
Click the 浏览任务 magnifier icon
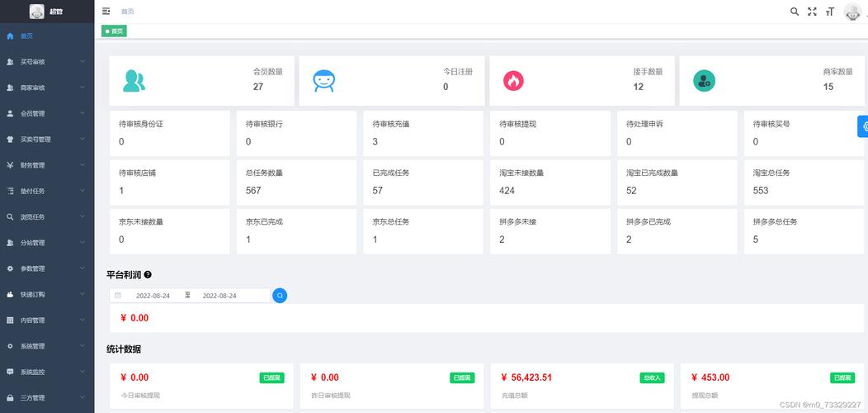point(10,216)
